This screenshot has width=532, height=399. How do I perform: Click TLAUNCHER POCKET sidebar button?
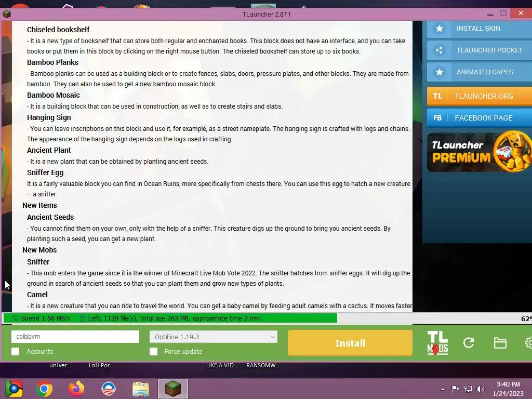(480, 50)
